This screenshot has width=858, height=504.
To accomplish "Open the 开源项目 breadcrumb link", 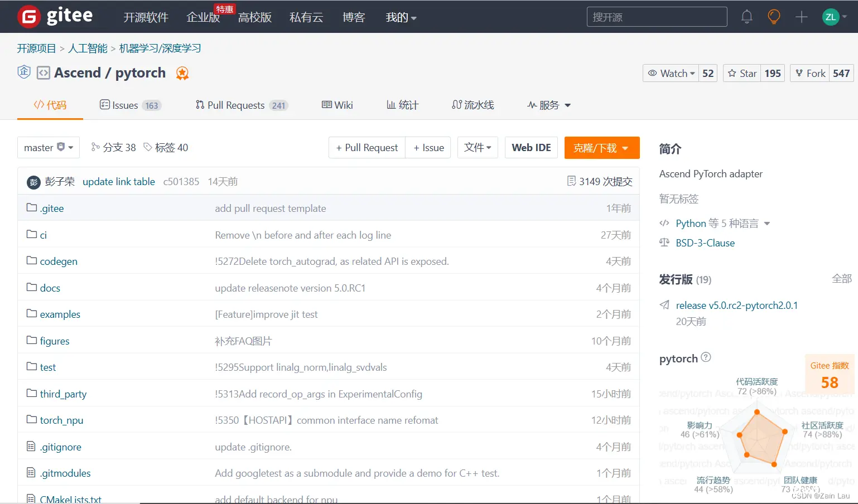I will (x=36, y=49).
